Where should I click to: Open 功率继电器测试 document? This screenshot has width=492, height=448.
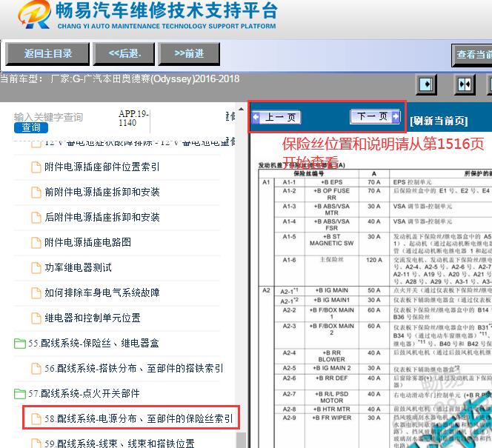click(78, 267)
